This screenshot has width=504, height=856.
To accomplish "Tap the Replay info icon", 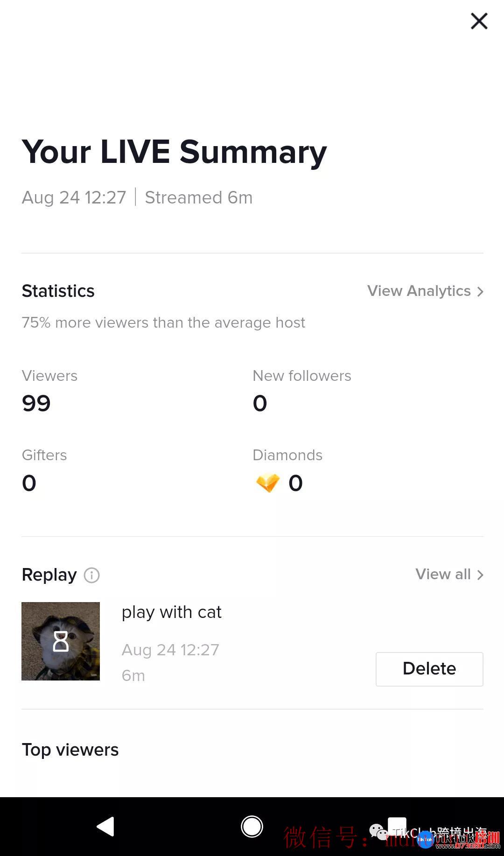I will point(91,575).
